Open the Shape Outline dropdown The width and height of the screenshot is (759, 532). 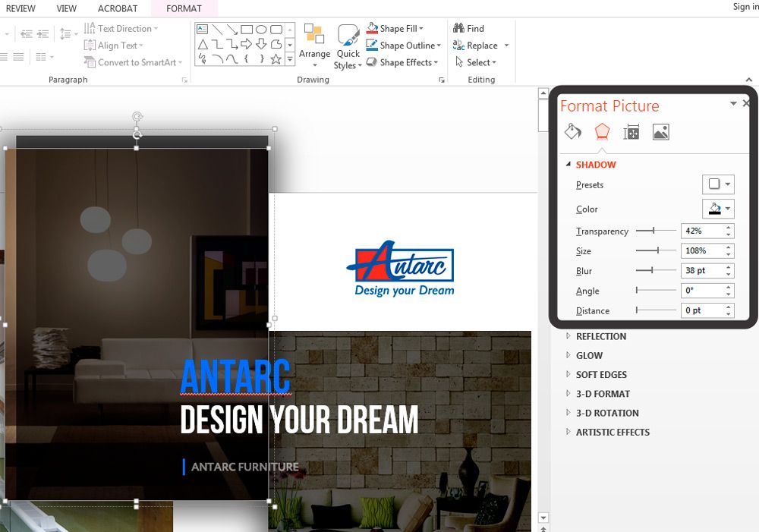(x=403, y=46)
